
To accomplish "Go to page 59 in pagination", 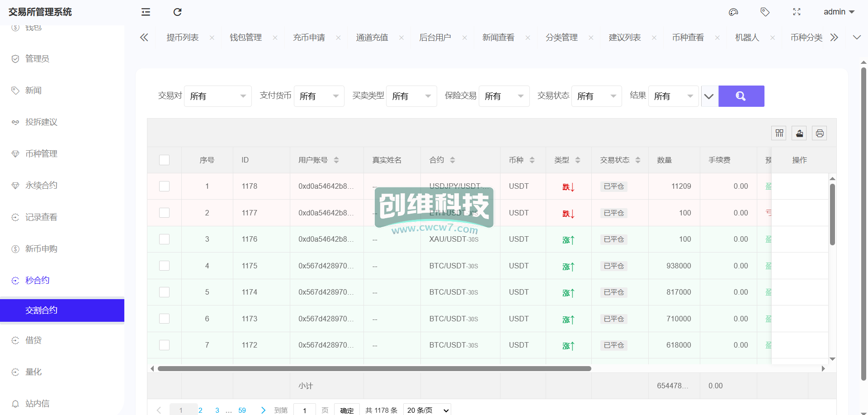I will pos(242,410).
